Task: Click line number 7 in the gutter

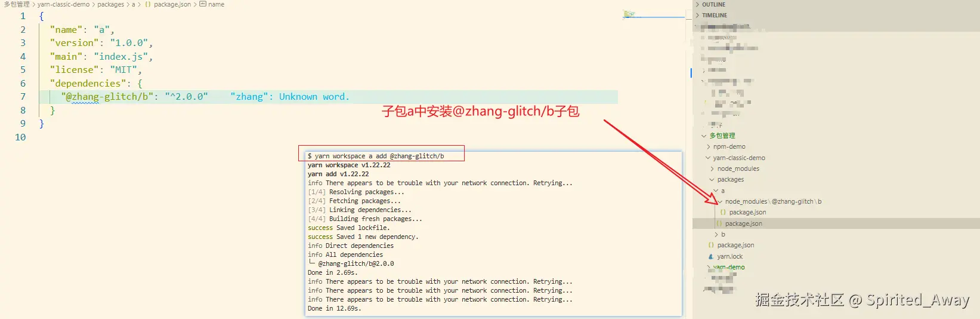Action: point(23,97)
